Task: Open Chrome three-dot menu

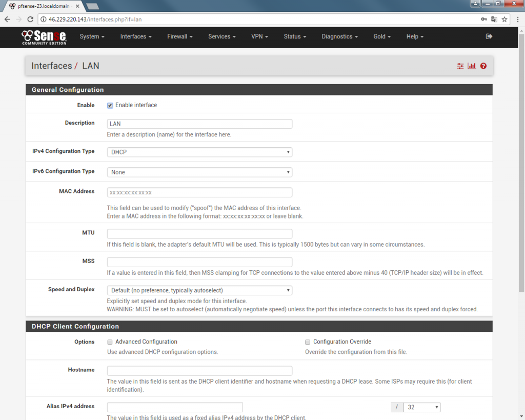Action: pos(518,19)
